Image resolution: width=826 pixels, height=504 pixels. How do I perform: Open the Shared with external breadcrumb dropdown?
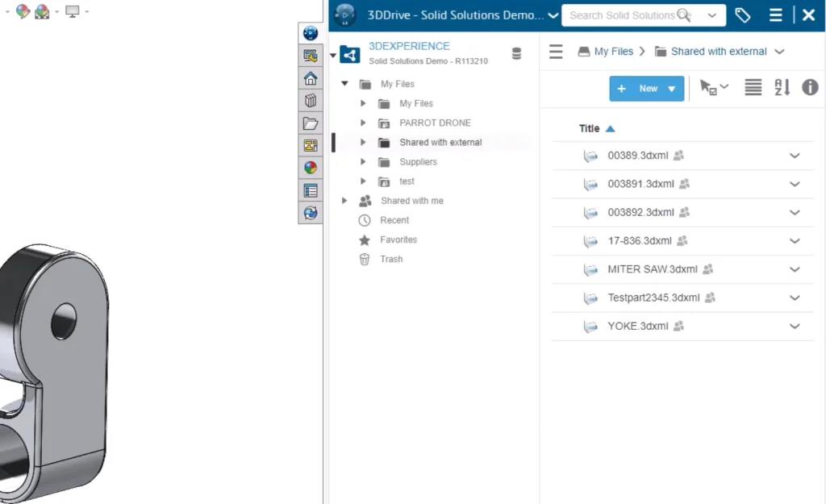coord(780,52)
